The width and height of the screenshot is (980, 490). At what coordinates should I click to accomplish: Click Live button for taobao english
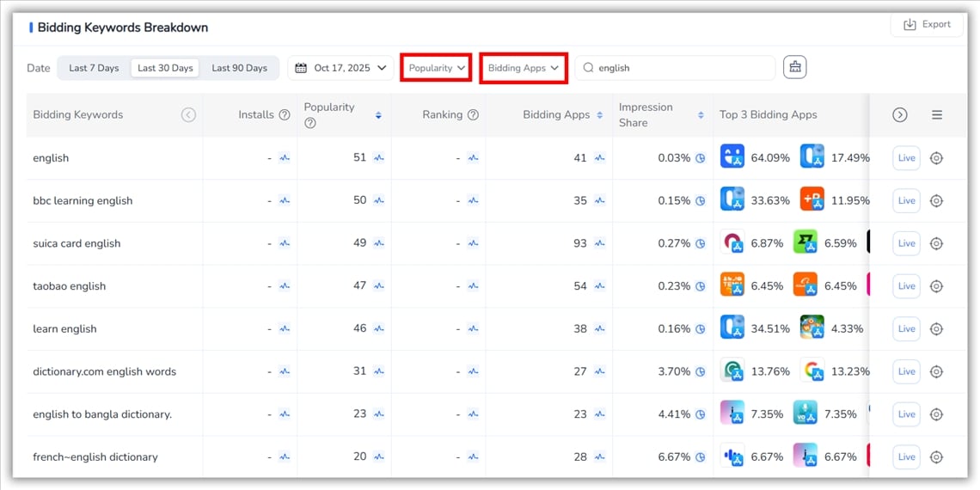(x=906, y=286)
